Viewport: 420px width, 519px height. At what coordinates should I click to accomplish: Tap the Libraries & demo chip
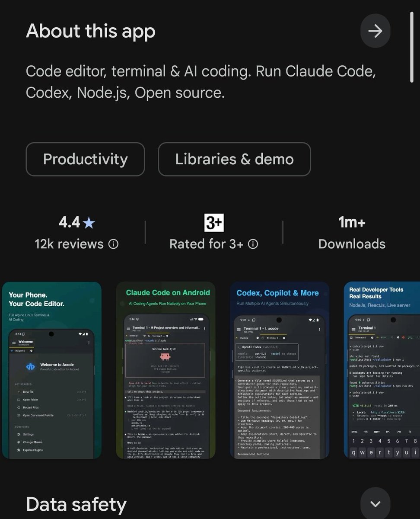click(x=234, y=159)
